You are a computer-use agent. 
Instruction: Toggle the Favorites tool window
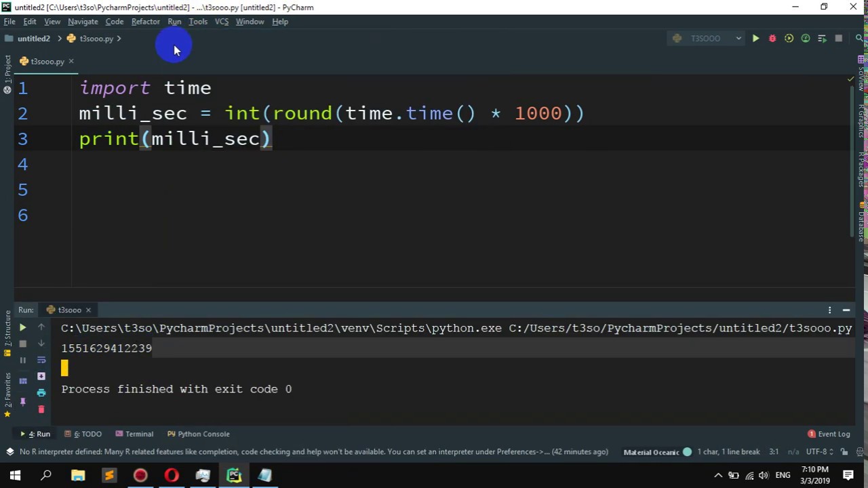(7, 394)
